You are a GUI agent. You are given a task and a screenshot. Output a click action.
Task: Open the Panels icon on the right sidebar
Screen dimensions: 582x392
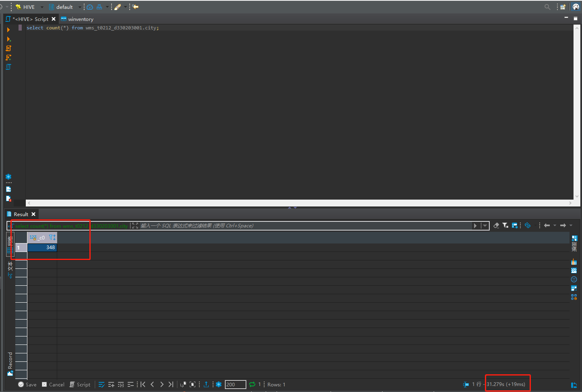(x=574, y=243)
